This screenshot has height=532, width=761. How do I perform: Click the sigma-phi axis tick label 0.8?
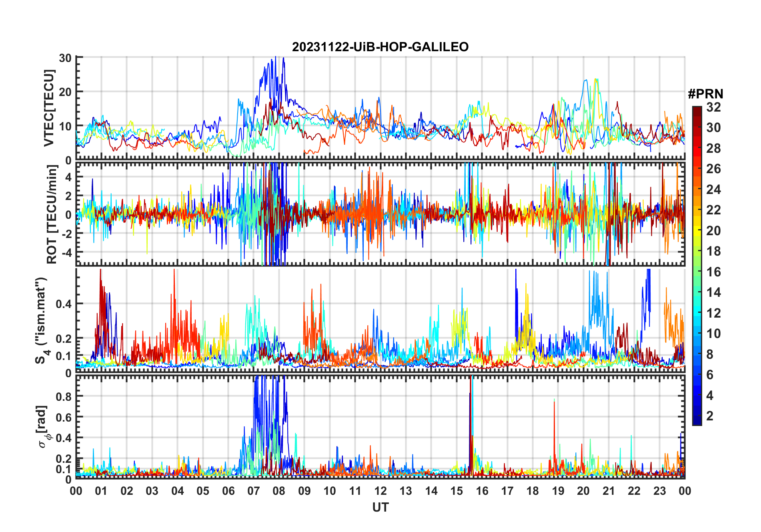point(64,396)
